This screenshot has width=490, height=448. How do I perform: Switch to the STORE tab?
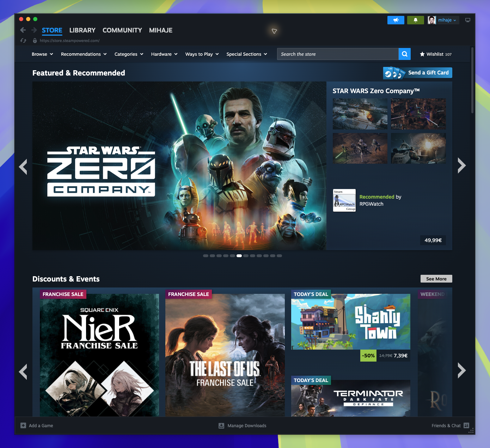52,30
